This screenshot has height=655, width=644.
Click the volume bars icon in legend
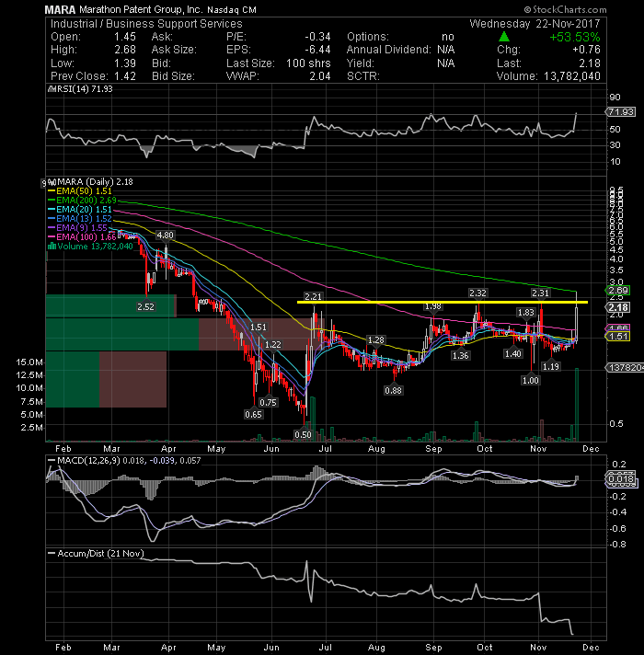tap(52, 246)
